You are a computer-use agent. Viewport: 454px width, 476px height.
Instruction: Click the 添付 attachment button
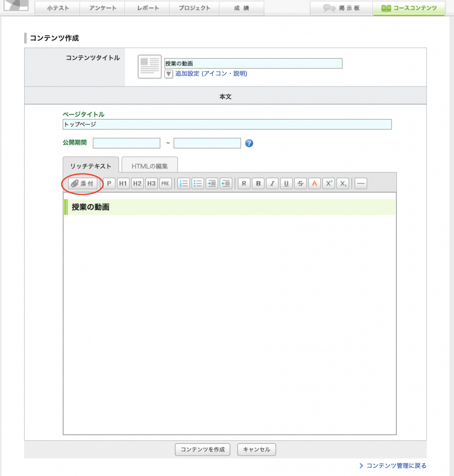point(83,184)
